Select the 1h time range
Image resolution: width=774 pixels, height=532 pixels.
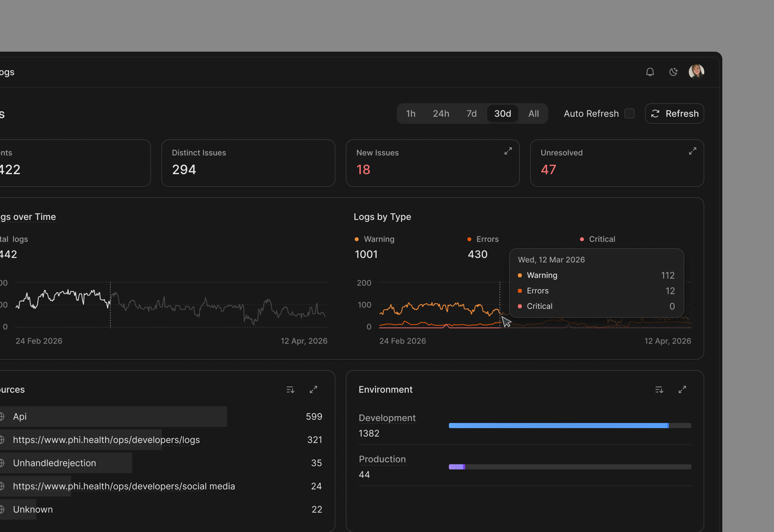pyautogui.click(x=411, y=114)
